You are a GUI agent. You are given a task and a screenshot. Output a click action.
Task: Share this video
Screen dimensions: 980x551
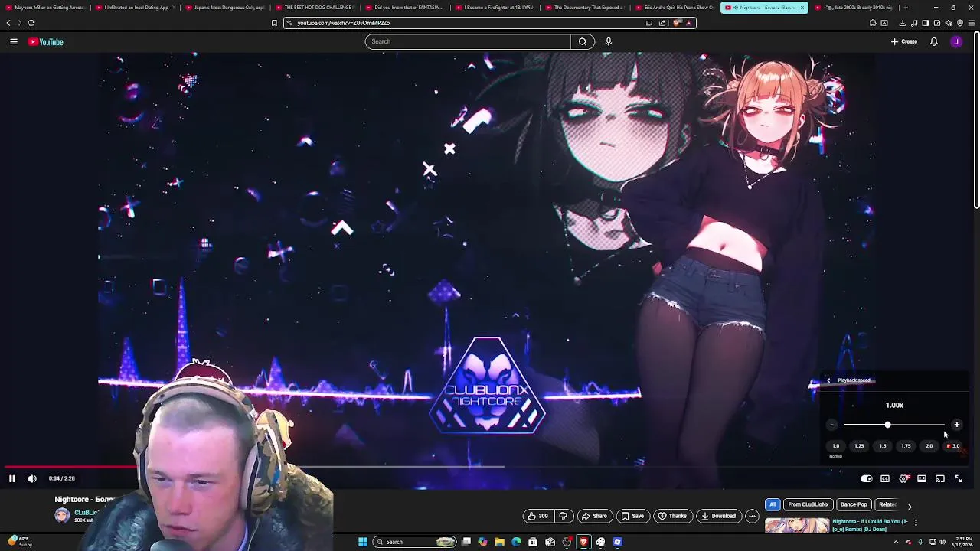click(595, 516)
